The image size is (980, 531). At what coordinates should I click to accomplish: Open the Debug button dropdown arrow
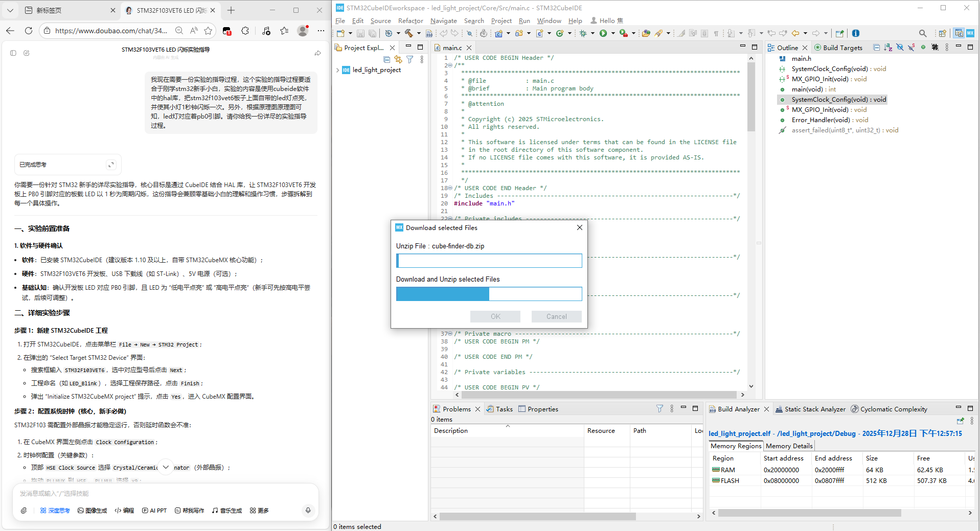592,33
